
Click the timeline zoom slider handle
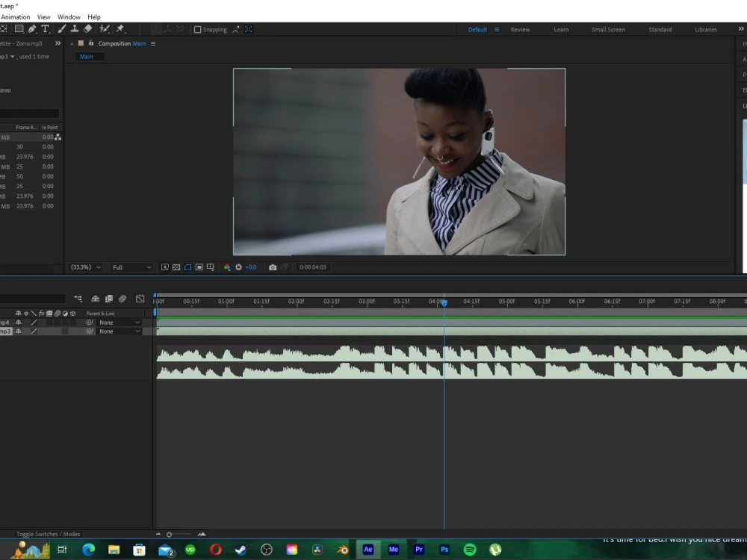(x=169, y=535)
